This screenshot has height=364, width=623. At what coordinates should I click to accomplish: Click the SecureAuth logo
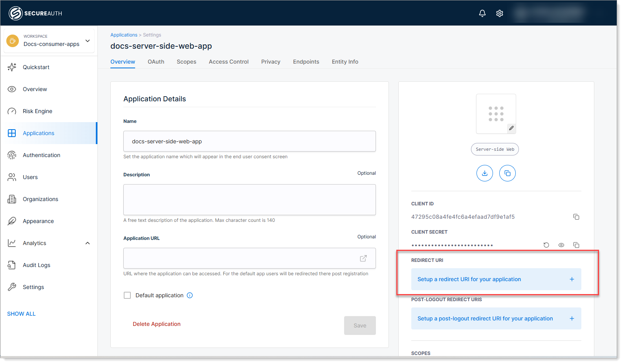(35, 13)
